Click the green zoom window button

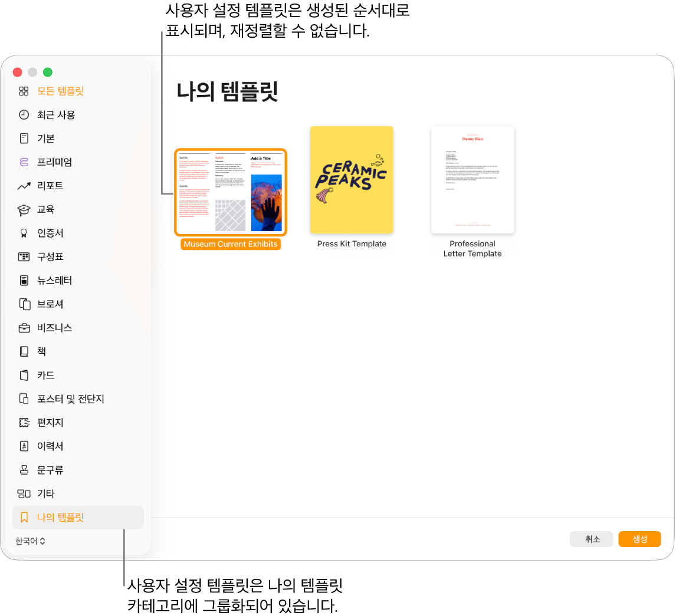48,72
